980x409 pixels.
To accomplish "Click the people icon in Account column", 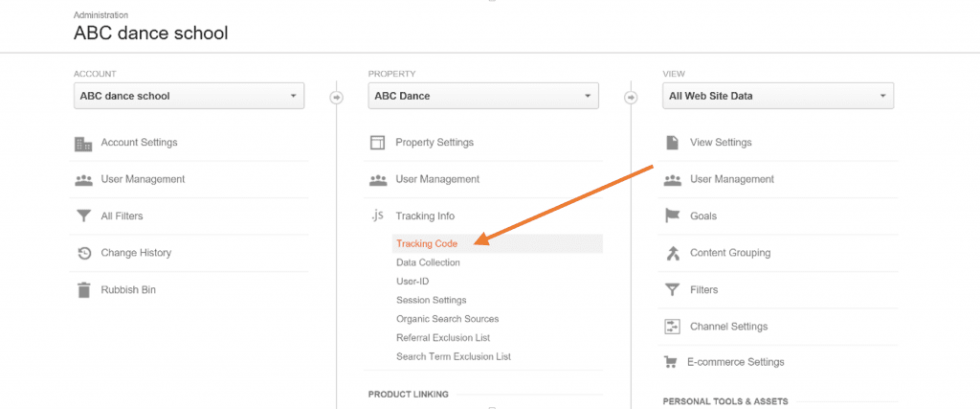I will coord(83,179).
